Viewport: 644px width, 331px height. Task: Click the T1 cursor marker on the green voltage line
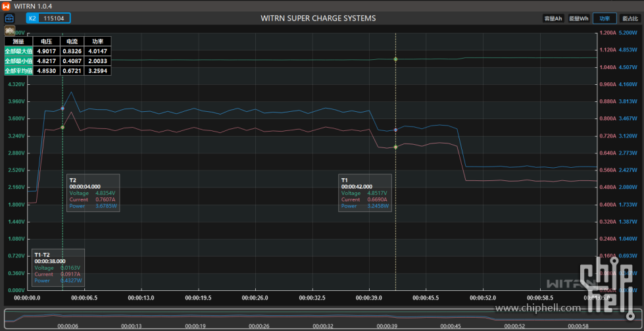coord(395,59)
